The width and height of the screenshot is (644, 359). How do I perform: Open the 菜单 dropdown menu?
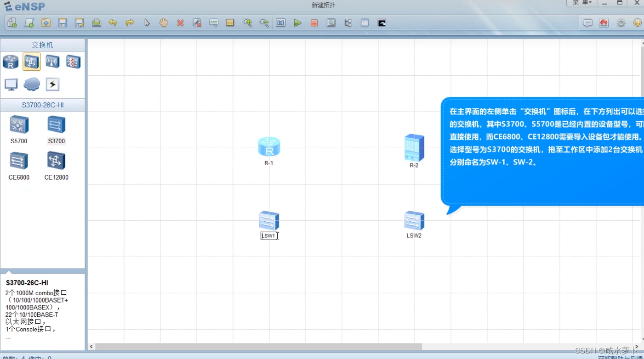pyautogui.click(x=581, y=3)
